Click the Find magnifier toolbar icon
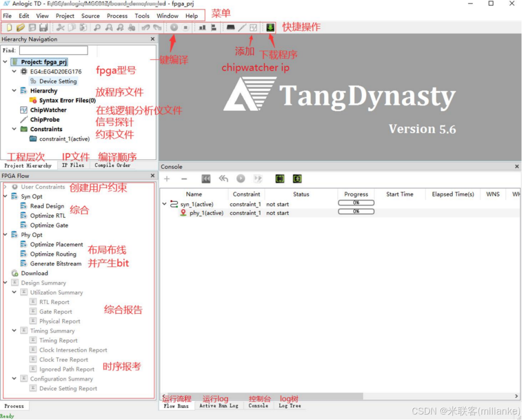This screenshot has width=522, height=420. click(x=97, y=27)
